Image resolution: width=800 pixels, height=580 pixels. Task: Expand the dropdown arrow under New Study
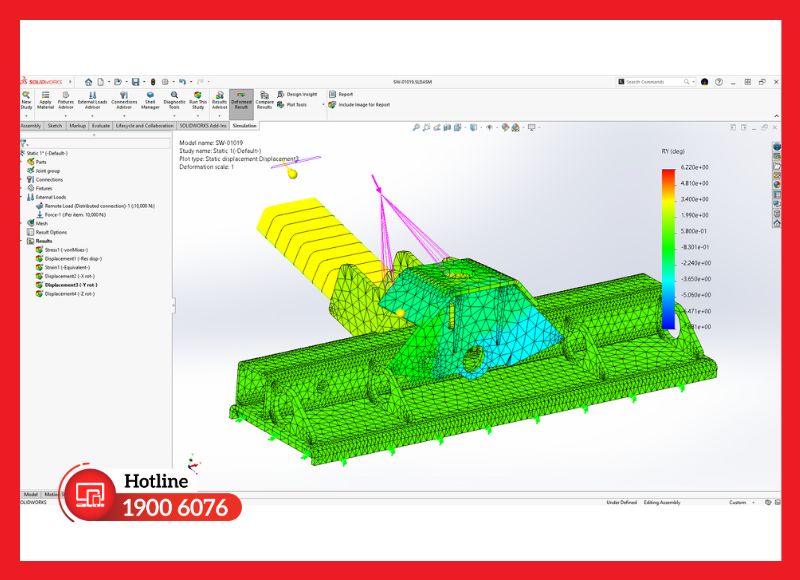26,116
